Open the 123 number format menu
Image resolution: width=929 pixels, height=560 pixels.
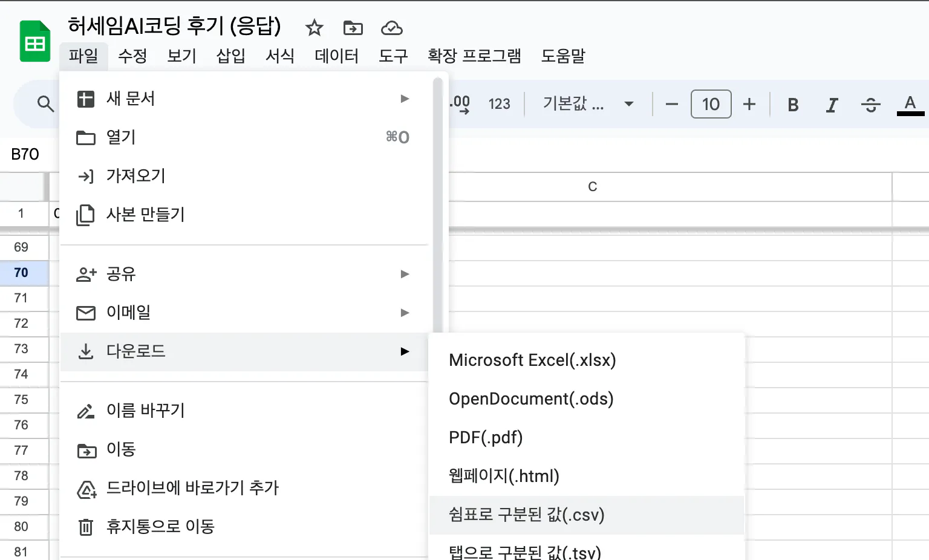tap(500, 104)
